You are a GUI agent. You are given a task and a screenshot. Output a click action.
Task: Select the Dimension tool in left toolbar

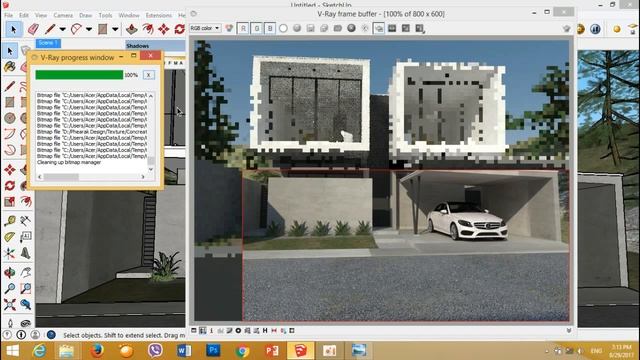[x=25, y=221]
